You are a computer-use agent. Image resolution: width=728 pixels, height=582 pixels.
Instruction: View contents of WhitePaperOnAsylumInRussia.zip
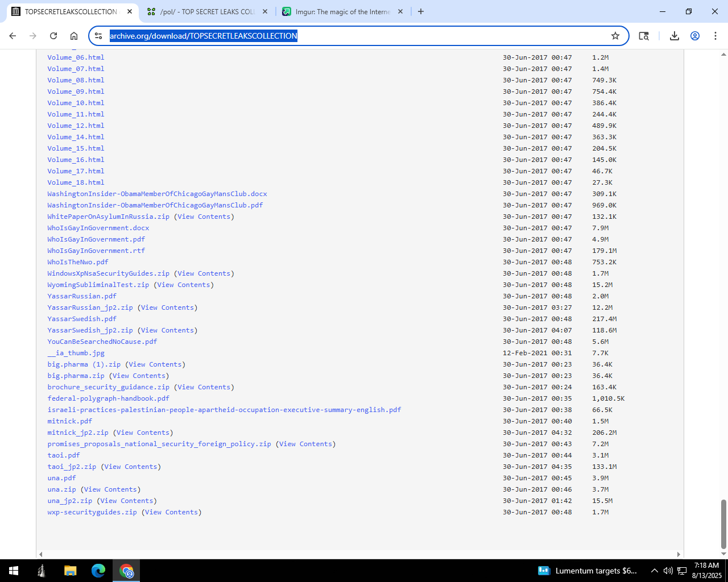pyautogui.click(x=204, y=217)
